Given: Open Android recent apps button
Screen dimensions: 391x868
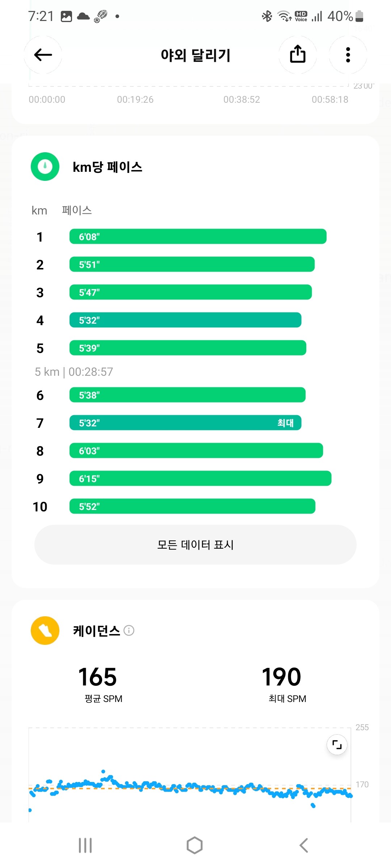Looking at the screenshot, I should 85,845.
